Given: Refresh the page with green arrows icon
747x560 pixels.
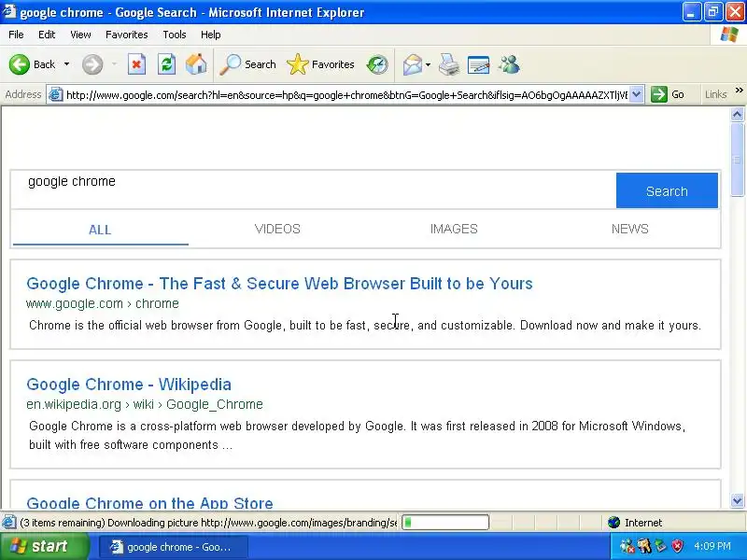Looking at the screenshot, I should tap(167, 64).
